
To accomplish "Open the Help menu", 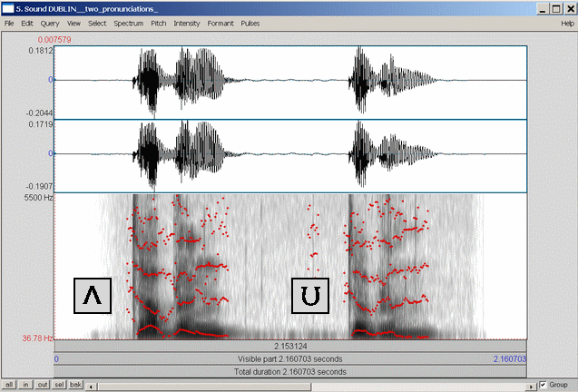I will pyautogui.click(x=566, y=22).
